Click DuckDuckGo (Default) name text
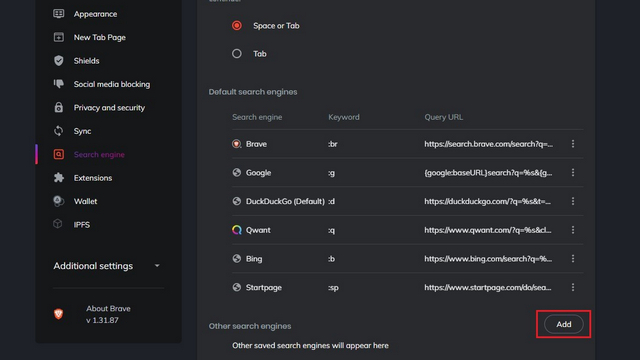 pyautogui.click(x=285, y=201)
